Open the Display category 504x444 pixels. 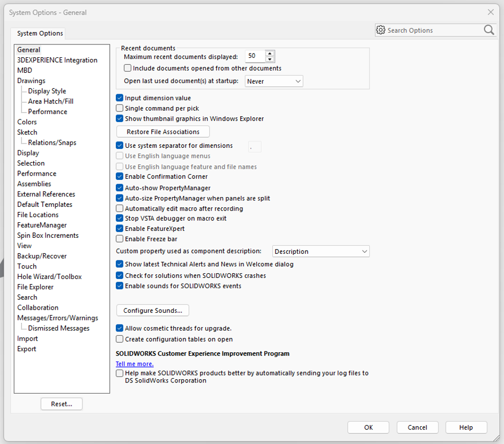tap(28, 153)
